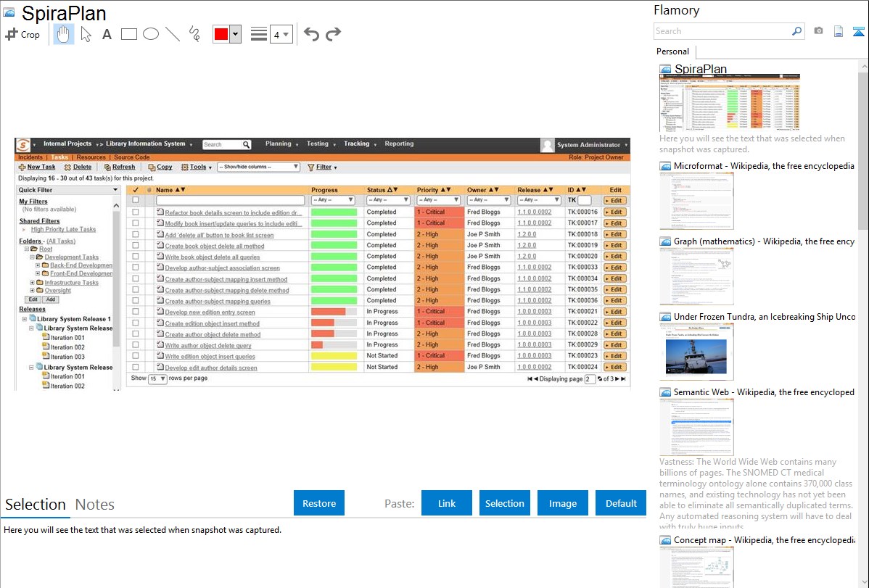
Task: Select the Crop tool
Action: [x=22, y=34]
